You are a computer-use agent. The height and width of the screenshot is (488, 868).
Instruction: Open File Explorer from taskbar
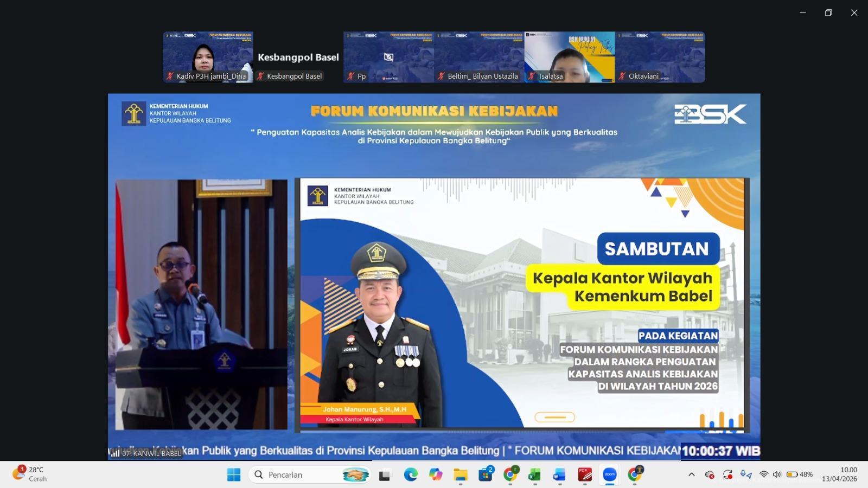coord(461,474)
